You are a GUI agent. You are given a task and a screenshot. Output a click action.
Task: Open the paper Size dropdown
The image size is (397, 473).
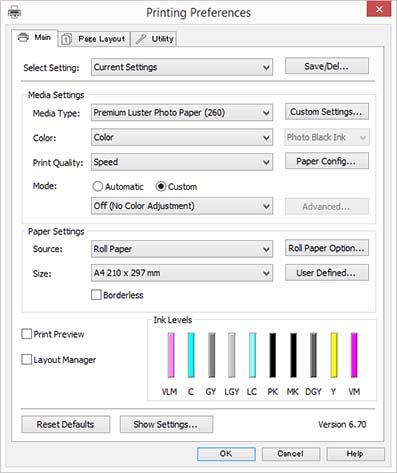pyautogui.click(x=182, y=273)
